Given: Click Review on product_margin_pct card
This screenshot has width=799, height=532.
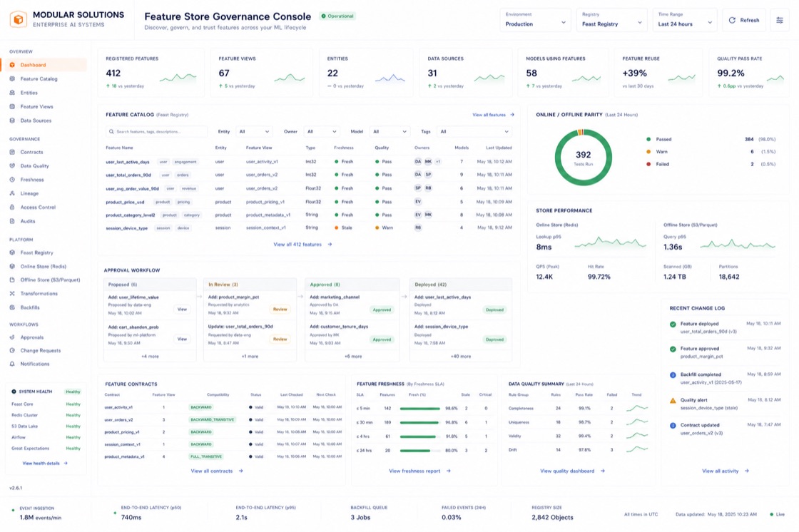Looking at the screenshot, I should coord(280,310).
